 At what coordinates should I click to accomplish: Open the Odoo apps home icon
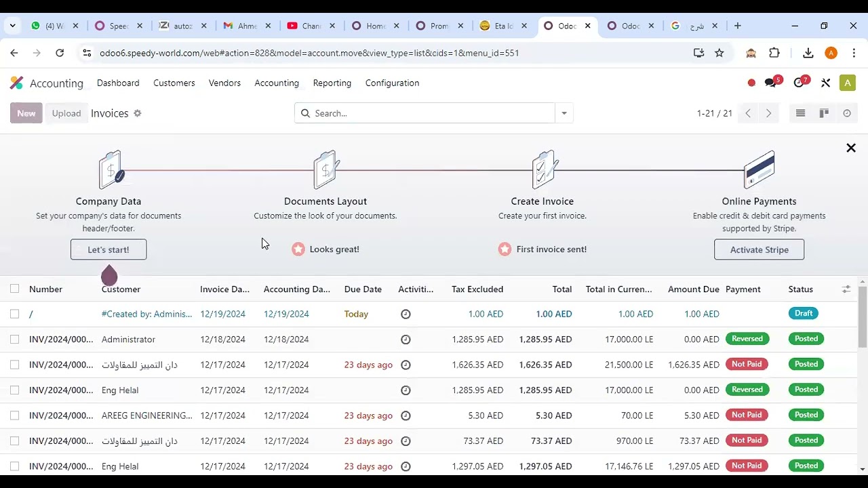16,83
